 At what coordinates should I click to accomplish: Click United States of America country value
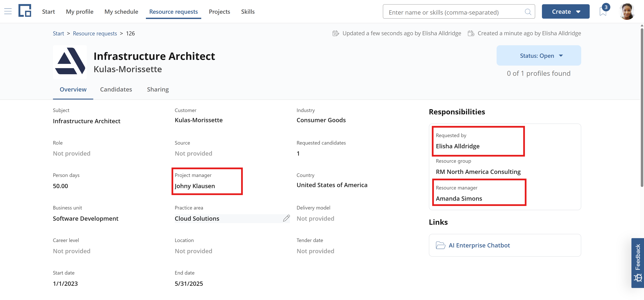tap(332, 185)
